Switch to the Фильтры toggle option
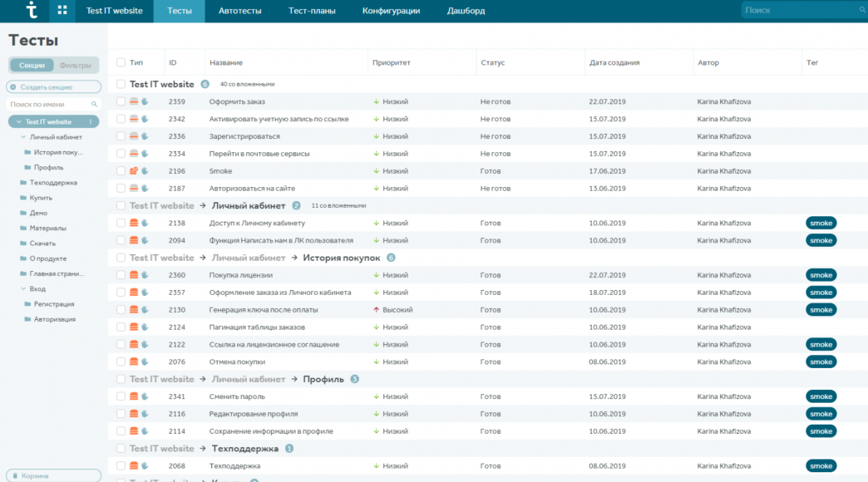This screenshot has height=482, width=868. tap(76, 65)
